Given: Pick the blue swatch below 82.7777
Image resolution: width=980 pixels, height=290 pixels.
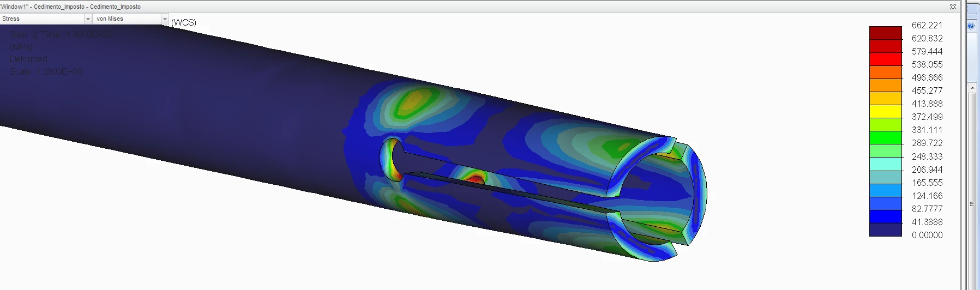Looking at the screenshot, I should click(886, 216).
